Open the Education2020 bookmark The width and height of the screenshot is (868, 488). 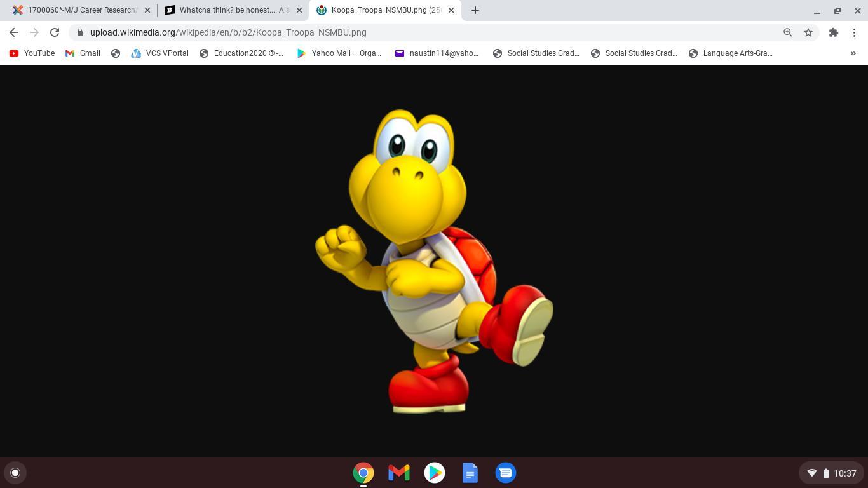point(241,53)
